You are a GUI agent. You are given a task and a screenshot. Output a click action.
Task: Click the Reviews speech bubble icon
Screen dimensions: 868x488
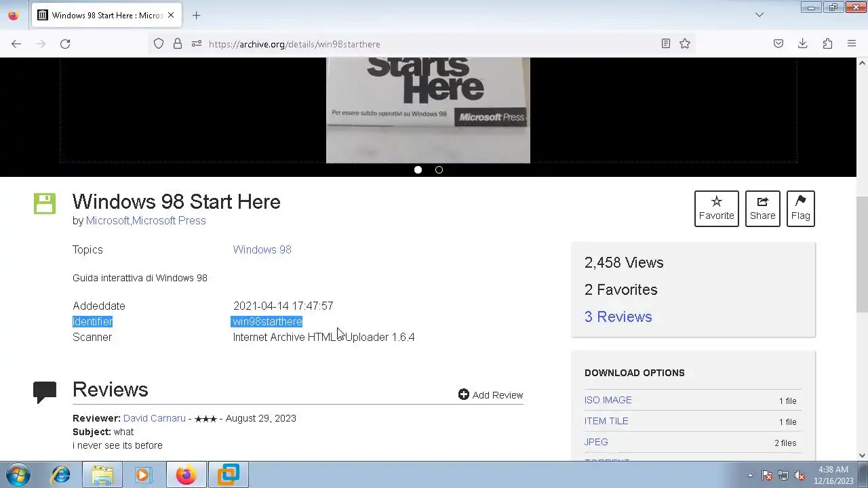tap(45, 392)
